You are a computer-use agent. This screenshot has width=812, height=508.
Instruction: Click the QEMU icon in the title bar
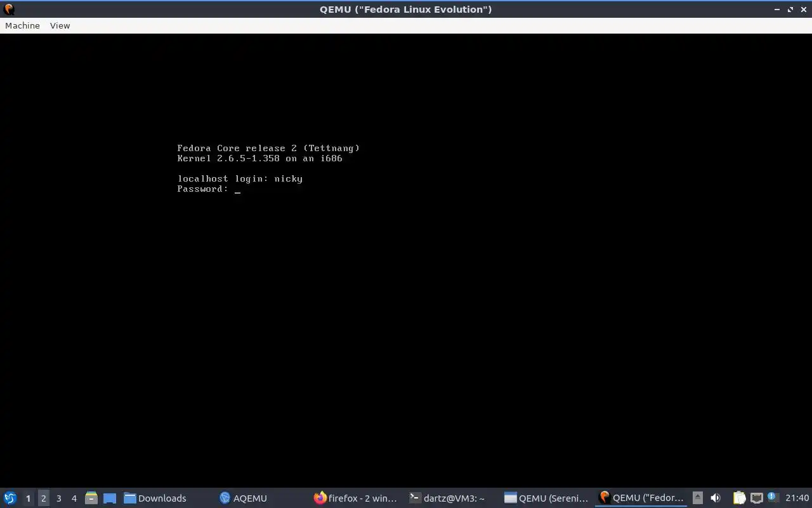pyautogui.click(x=9, y=9)
